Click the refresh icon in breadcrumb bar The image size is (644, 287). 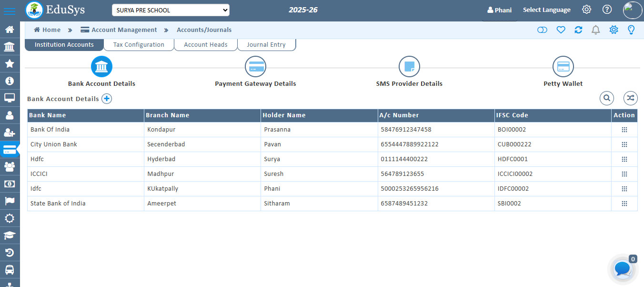click(578, 30)
